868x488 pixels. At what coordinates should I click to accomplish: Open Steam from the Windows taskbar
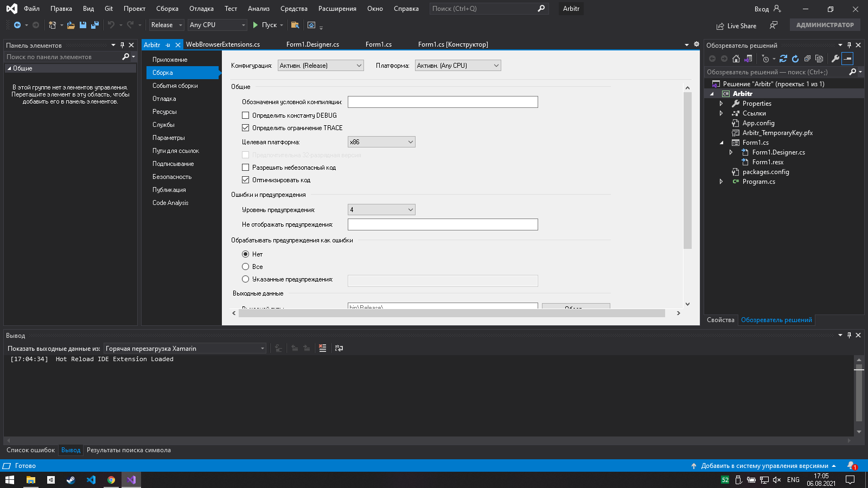[71, 480]
